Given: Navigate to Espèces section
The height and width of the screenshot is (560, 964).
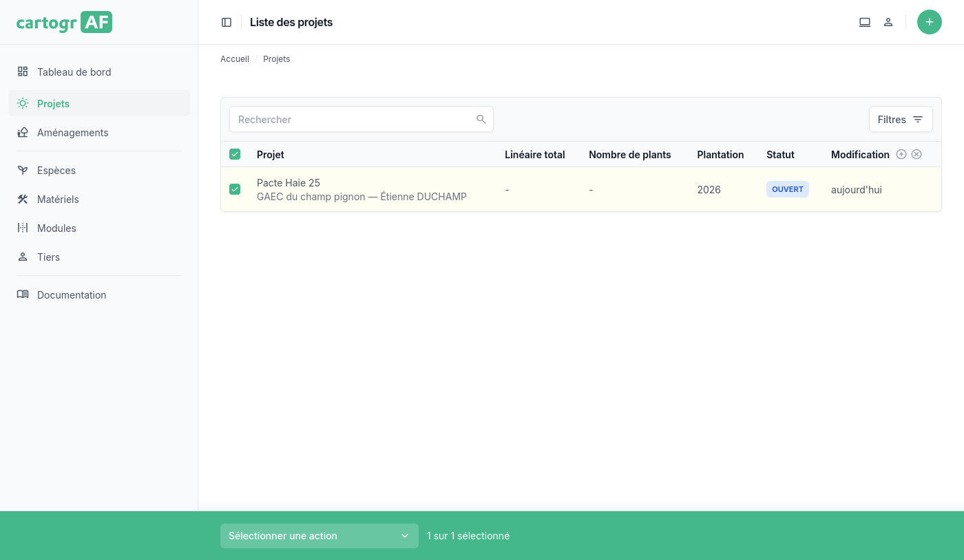Looking at the screenshot, I should tap(56, 171).
